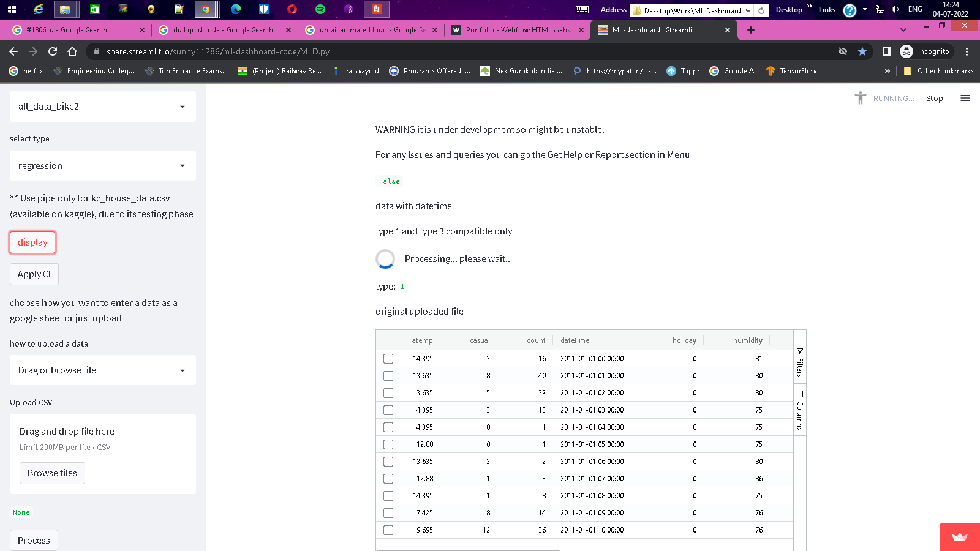
Task: Tick the checkbox for row 2011-01-01 07:00:00
Action: [388, 479]
